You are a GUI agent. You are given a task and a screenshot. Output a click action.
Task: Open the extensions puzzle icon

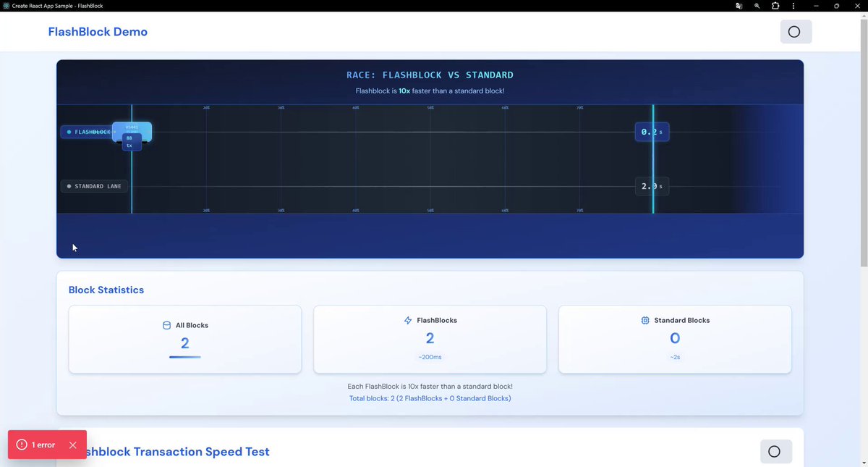[775, 5]
